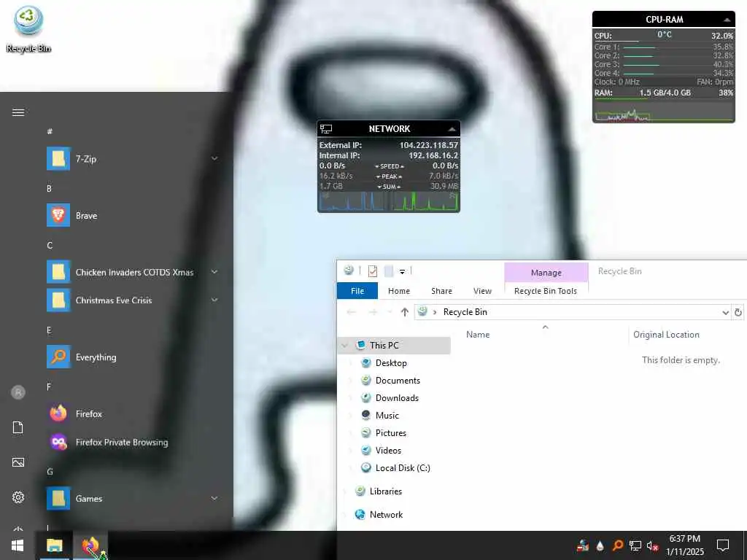Open Firefox from the taskbar
The width and height of the screenshot is (747, 560).
[x=90, y=545]
